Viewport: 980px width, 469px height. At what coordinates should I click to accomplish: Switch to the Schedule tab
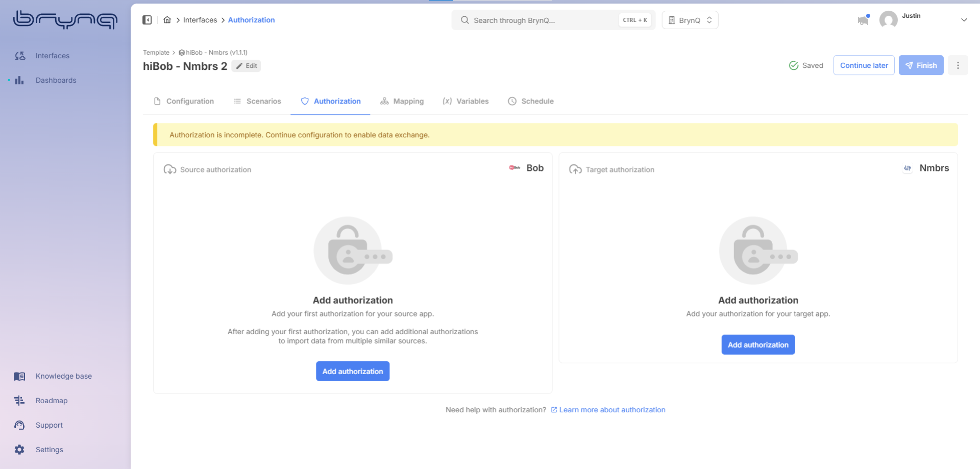tap(531, 101)
